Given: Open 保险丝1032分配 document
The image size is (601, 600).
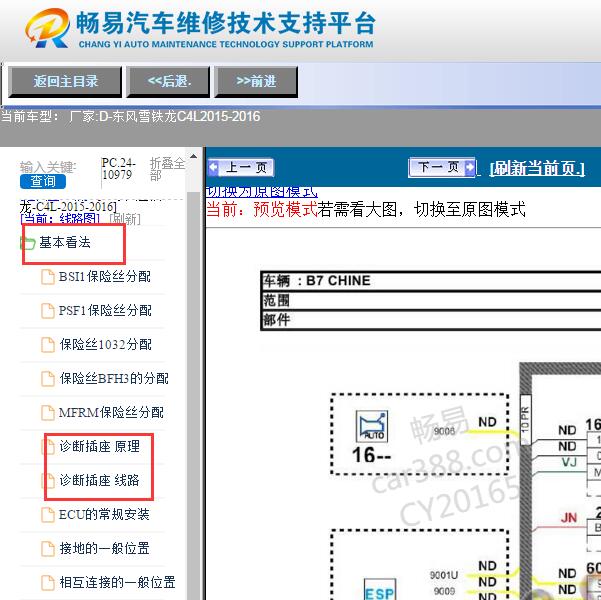Looking at the screenshot, I should pos(105,344).
